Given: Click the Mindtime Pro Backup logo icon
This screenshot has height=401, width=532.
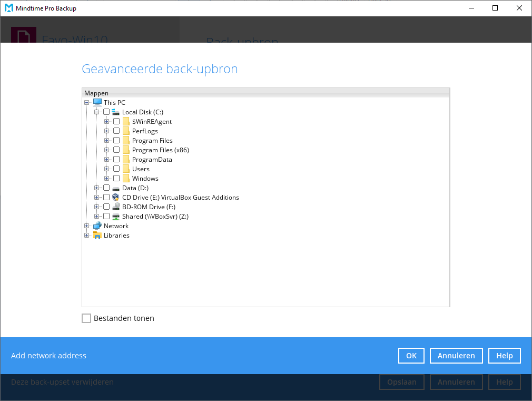Looking at the screenshot, I should point(9,8).
